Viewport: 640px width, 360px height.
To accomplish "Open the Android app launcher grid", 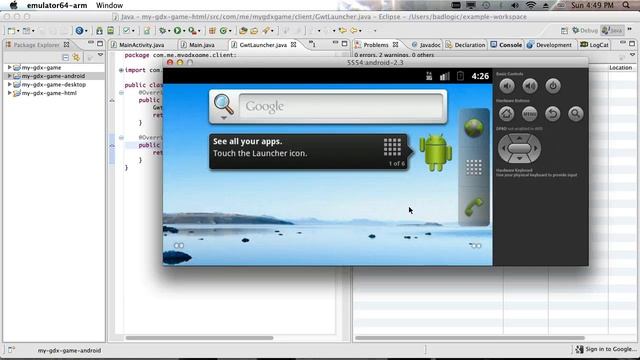I will [x=474, y=167].
